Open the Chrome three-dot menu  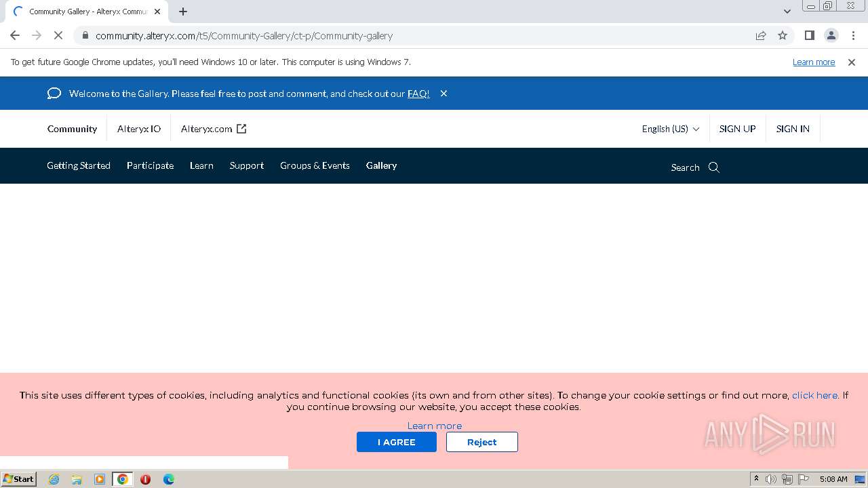tap(852, 35)
